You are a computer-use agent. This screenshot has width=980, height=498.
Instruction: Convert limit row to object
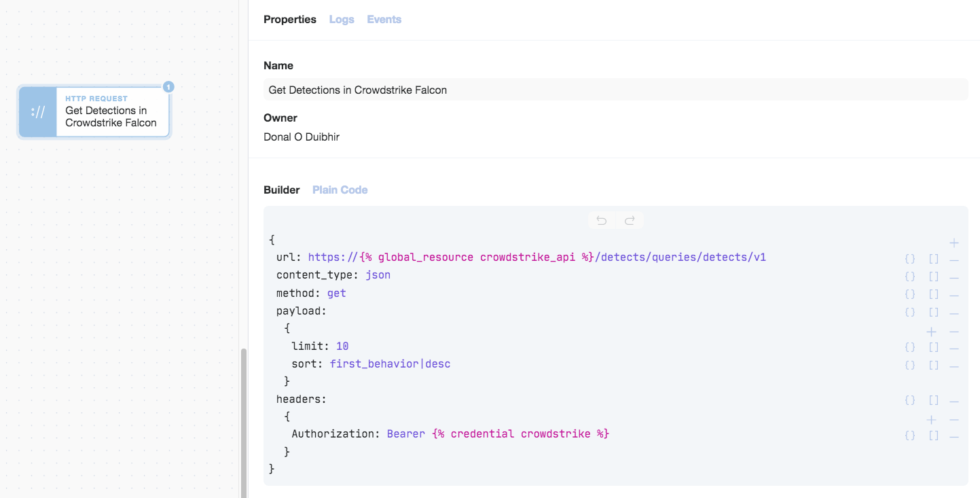910,347
